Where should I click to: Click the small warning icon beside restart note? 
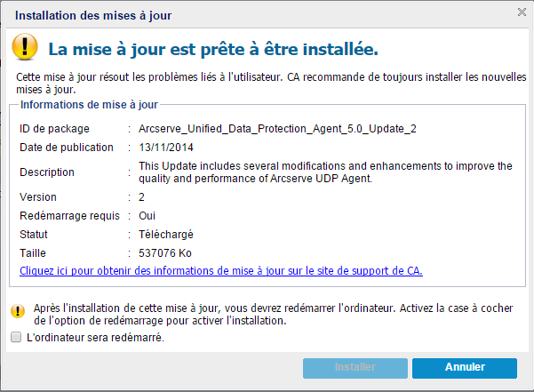[x=17, y=311]
